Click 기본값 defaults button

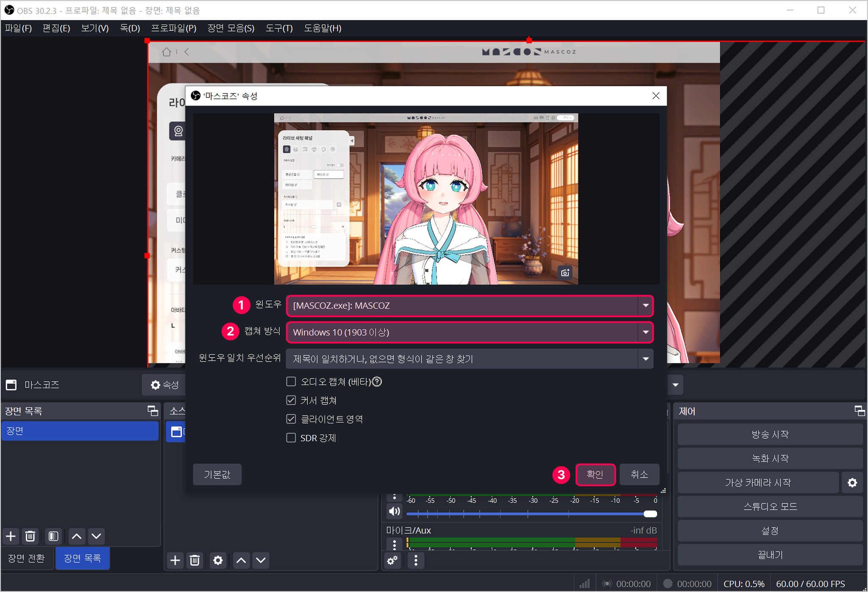[x=217, y=475]
